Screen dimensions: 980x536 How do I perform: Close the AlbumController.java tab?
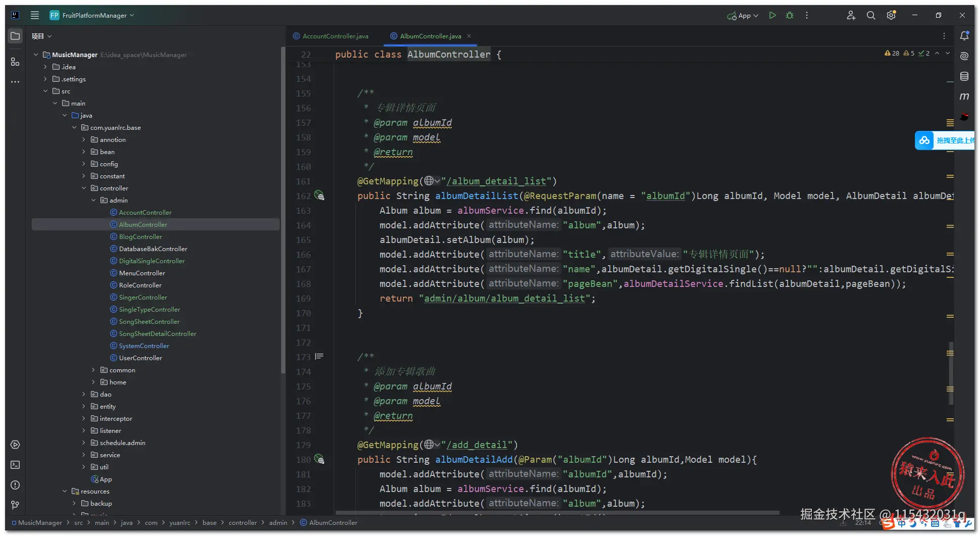point(469,36)
